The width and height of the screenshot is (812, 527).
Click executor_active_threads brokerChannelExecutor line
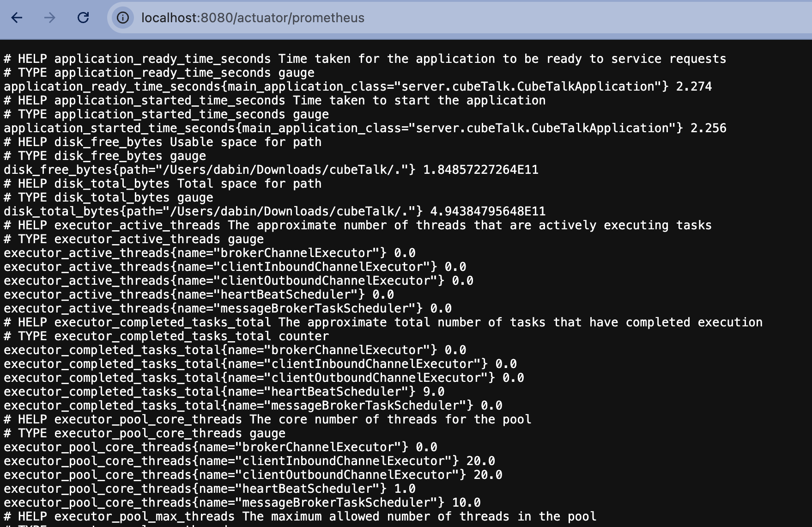pyautogui.click(x=210, y=253)
